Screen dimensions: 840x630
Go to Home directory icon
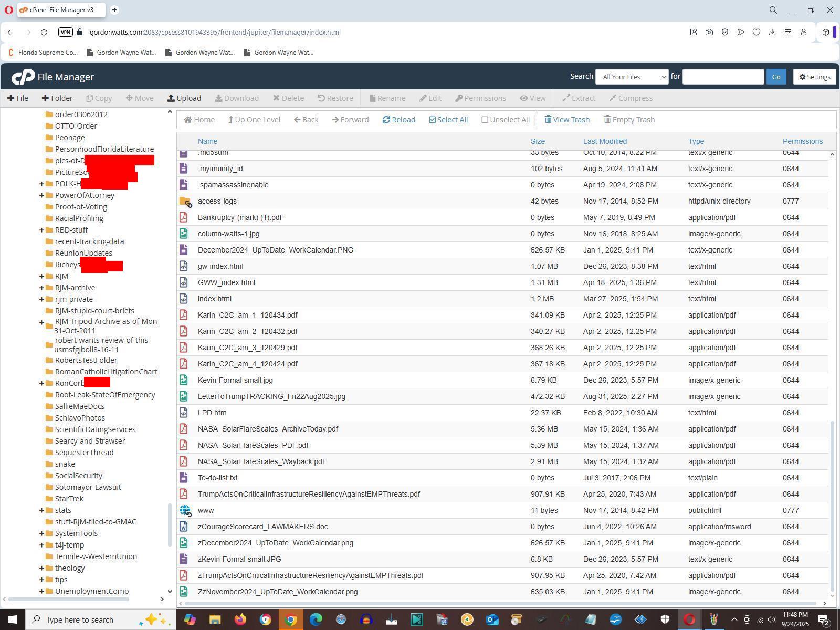(x=199, y=120)
